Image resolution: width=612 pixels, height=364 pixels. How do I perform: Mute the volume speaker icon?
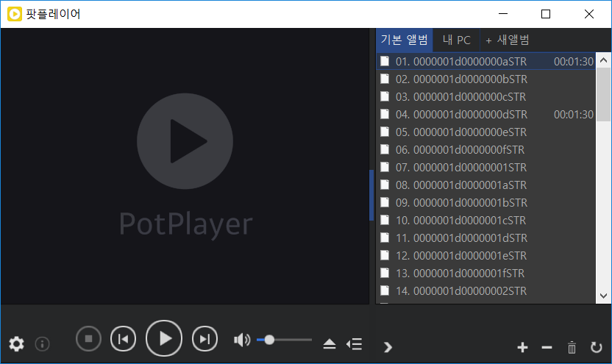click(x=242, y=340)
